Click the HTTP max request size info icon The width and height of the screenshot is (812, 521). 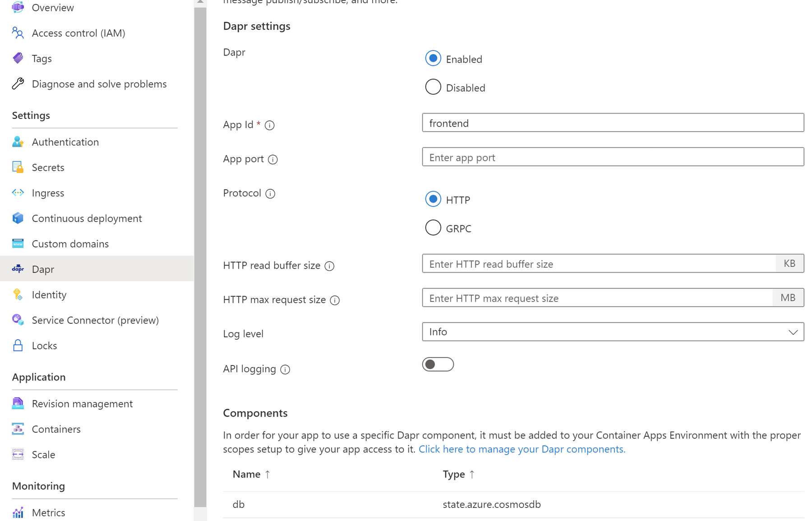[x=335, y=300]
